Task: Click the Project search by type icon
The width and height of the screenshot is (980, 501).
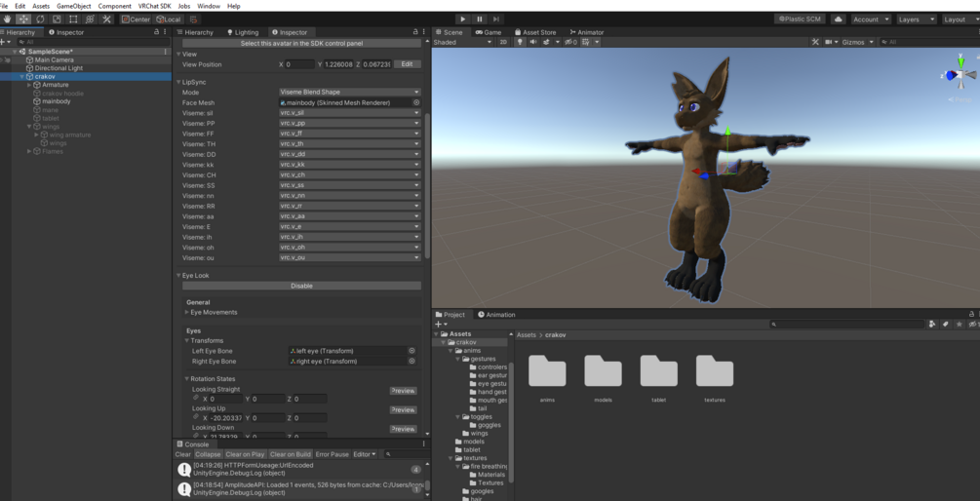Action: tap(932, 325)
